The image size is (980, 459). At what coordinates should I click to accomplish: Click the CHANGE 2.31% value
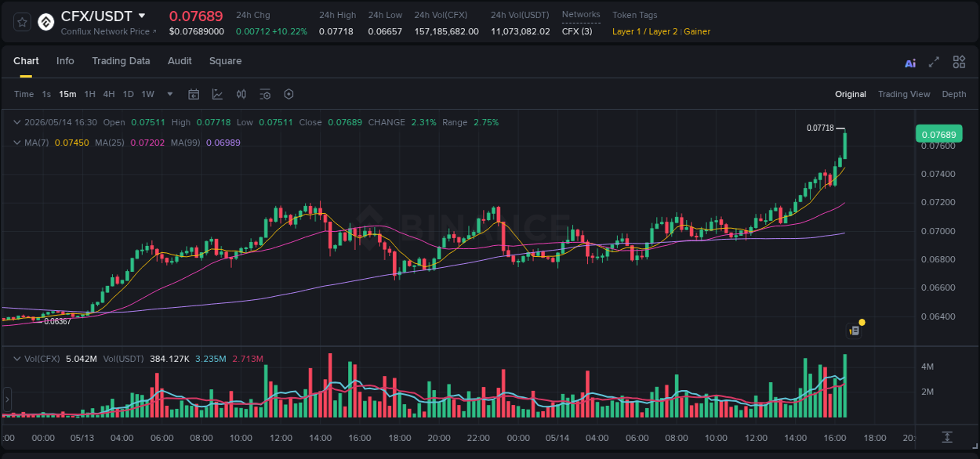(x=423, y=122)
